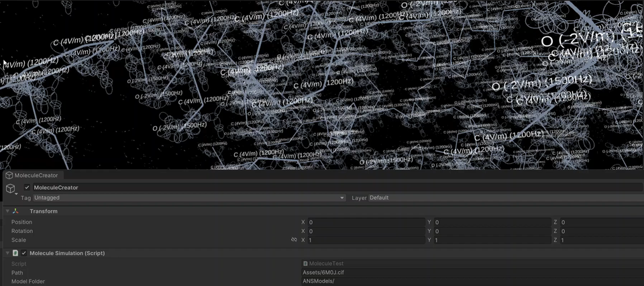Select the MoleculeCreator inspector tab
Viewport: 644px width, 286px height.
[x=36, y=175]
